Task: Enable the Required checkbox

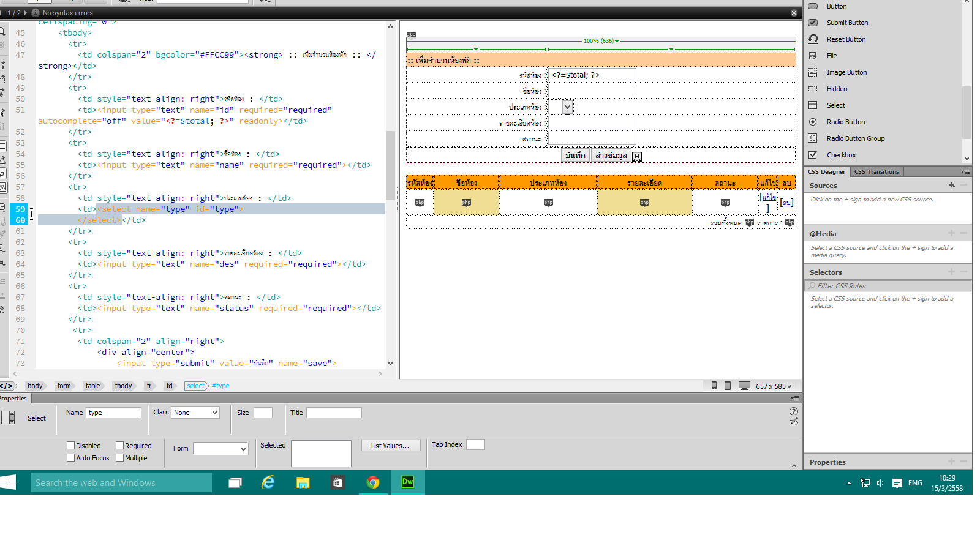Action: coord(119,446)
